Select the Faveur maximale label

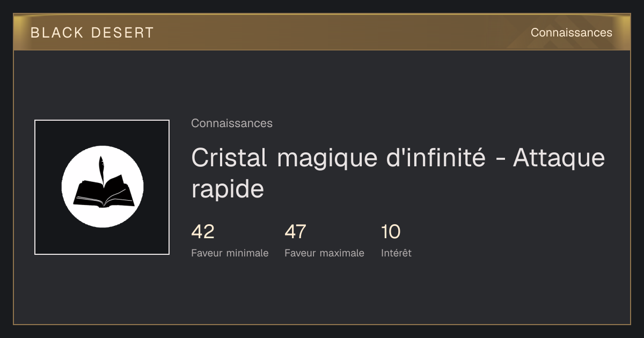[x=324, y=253]
